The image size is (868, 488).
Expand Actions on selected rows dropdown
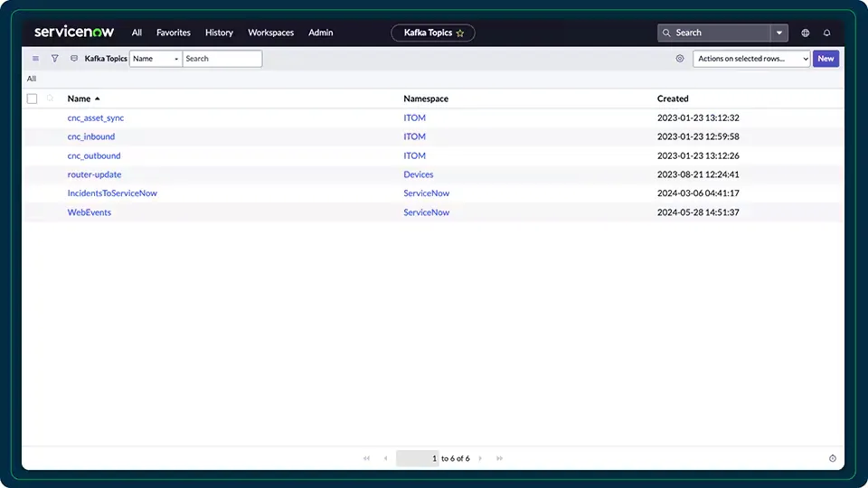(x=751, y=59)
